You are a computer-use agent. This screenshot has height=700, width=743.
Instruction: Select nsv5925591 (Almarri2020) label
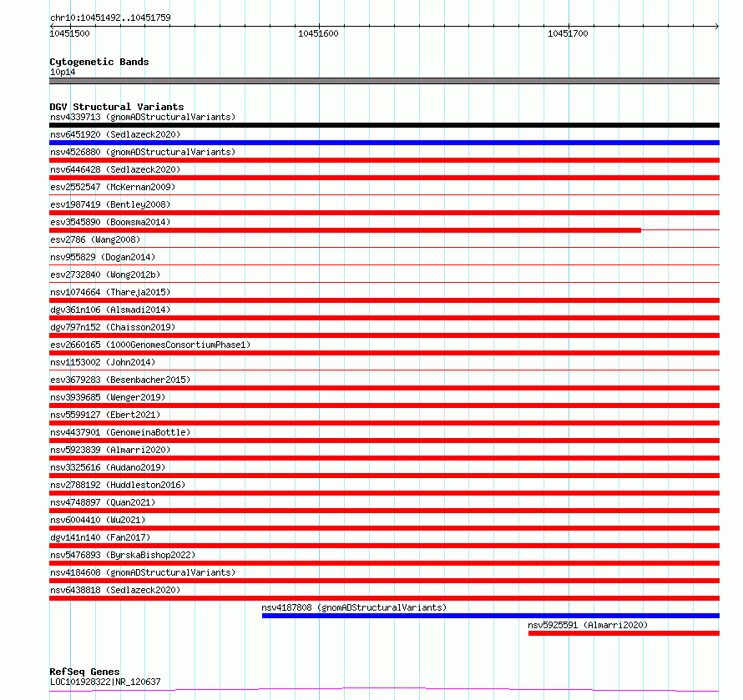tap(588, 625)
